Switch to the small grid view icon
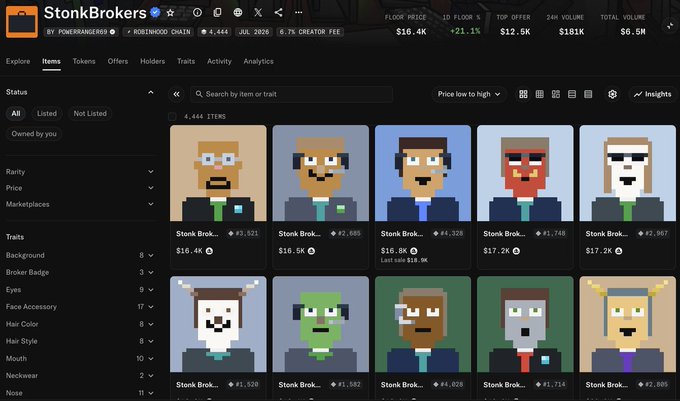Image resolution: width=680 pixels, height=401 pixels. click(539, 94)
